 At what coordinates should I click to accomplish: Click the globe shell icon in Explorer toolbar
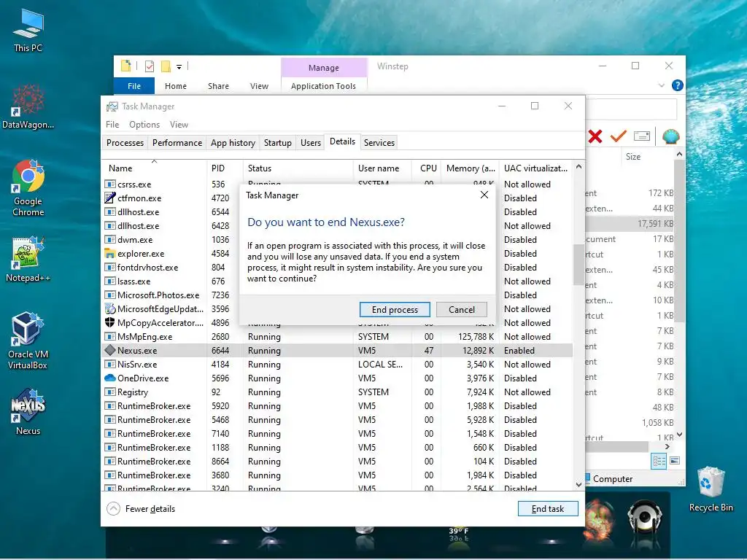pos(671,136)
